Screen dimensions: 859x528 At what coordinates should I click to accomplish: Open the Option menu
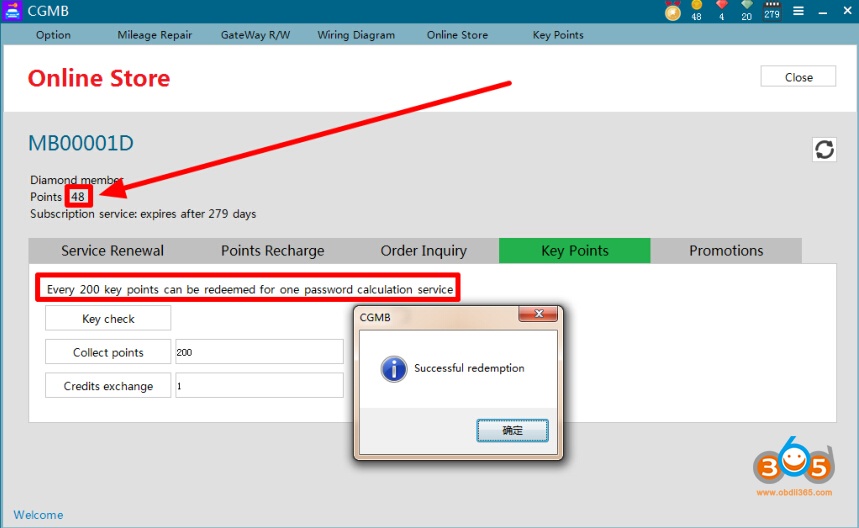click(x=53, y=35)
